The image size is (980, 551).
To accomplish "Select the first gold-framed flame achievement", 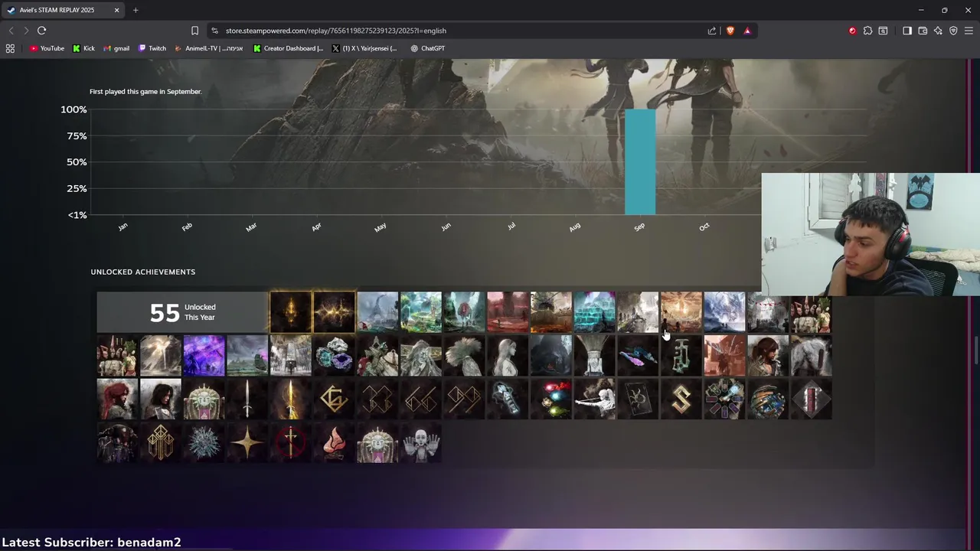I will [291, 312].
